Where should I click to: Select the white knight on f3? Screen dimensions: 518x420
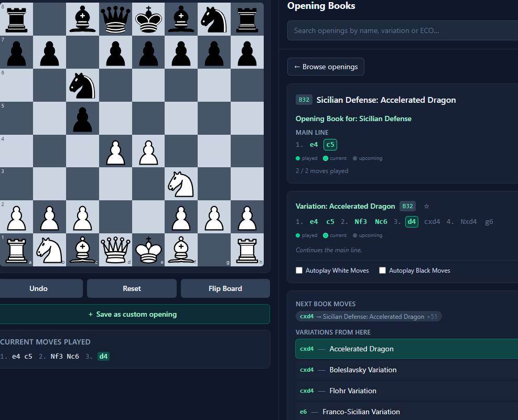pos(181,184)
